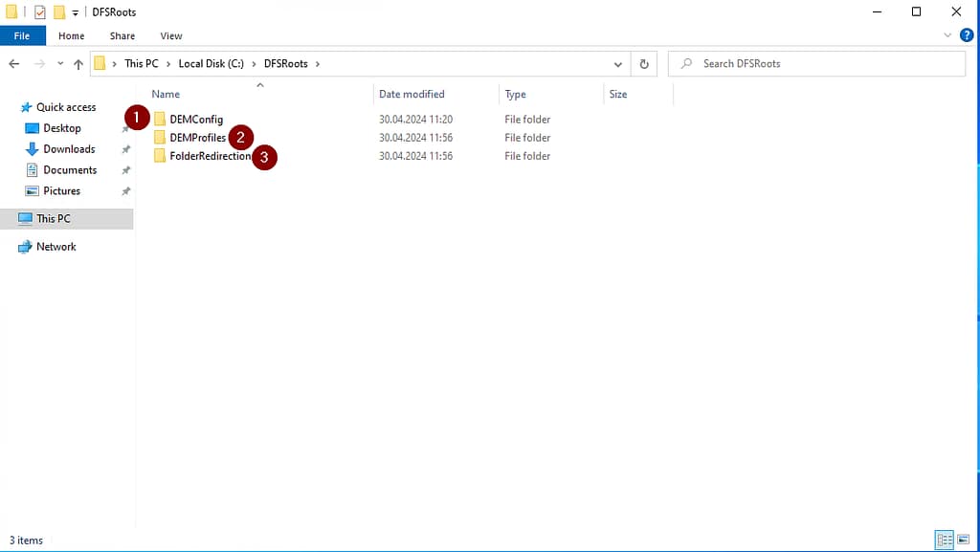Click Properties icon in quick access toolbar

[40, 12]
